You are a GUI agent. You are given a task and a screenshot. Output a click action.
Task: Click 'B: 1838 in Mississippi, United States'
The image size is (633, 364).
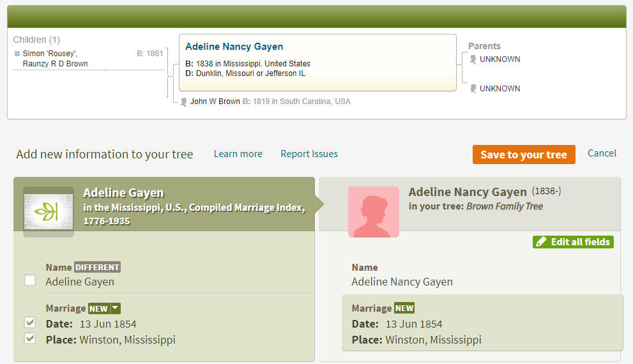(x=247, y=64)
